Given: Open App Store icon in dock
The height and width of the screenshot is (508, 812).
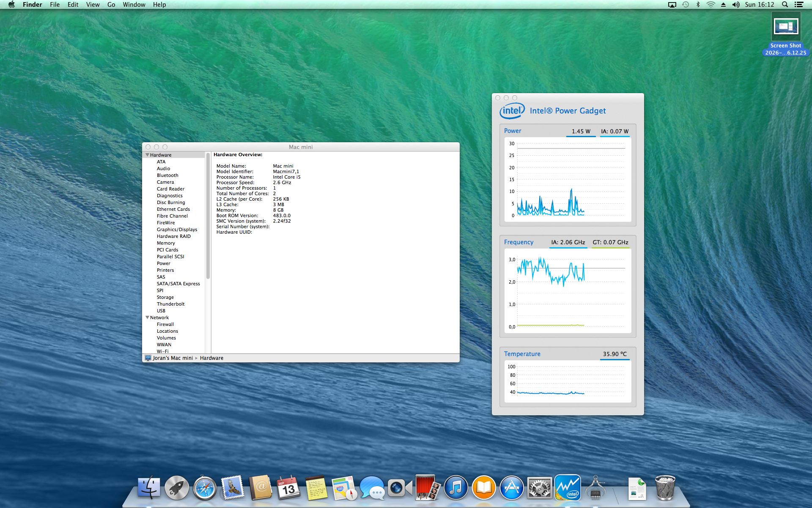Looking at the screenshot, I should (x=511, y=488).
